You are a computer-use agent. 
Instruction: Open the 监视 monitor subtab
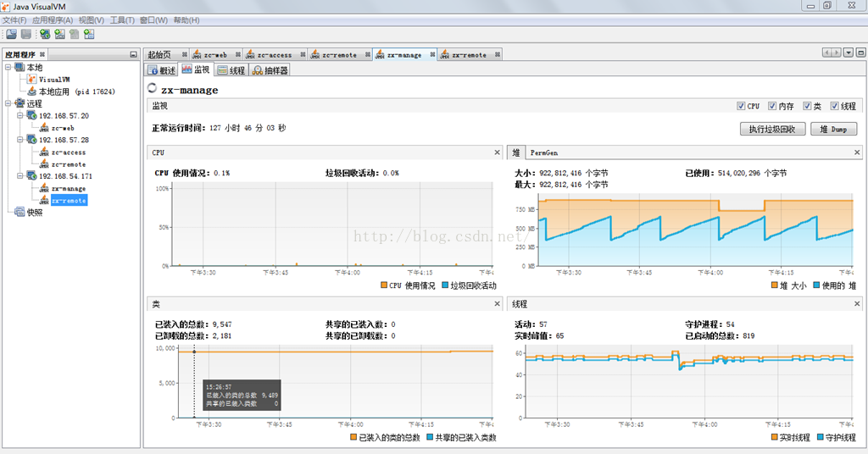pyautogui.click(x=196, y=69)
